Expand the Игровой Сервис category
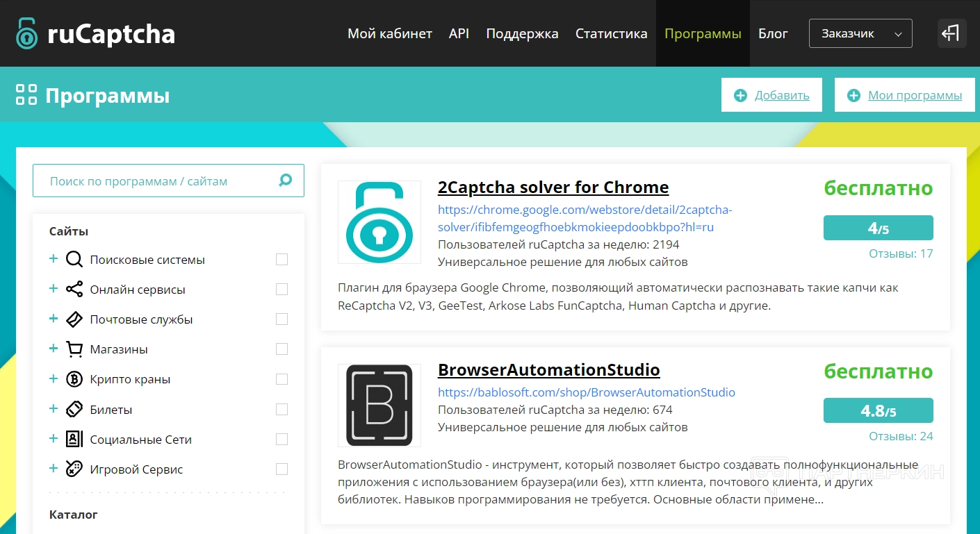Screen dimensions: 980x534 pos(54,468)
